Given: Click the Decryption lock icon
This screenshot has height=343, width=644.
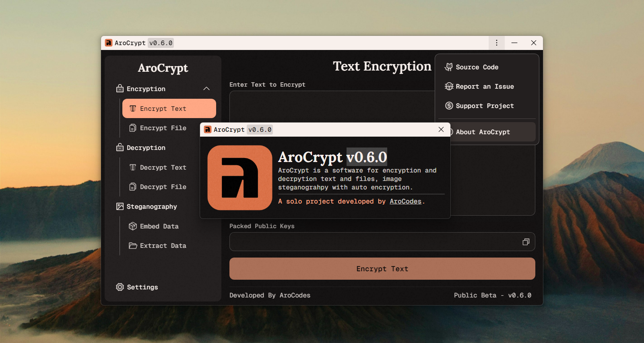Looking at the screenshot, I should tap(120, 148).
